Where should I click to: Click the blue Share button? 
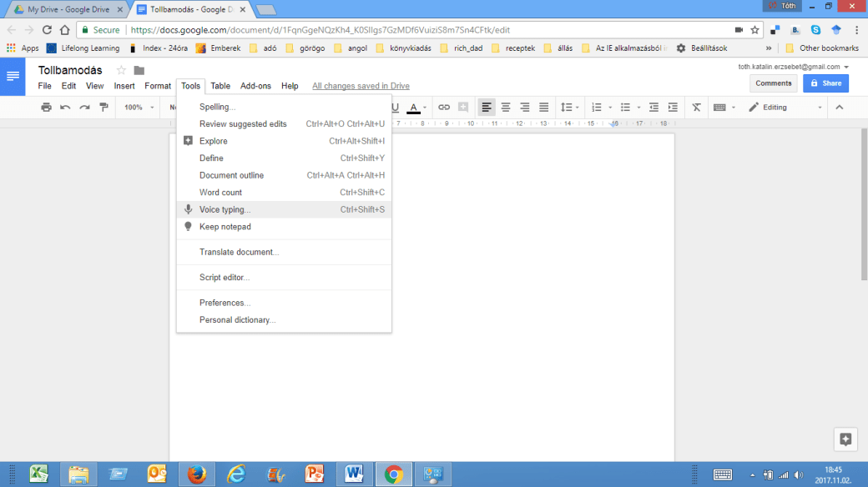pos(825,83)
